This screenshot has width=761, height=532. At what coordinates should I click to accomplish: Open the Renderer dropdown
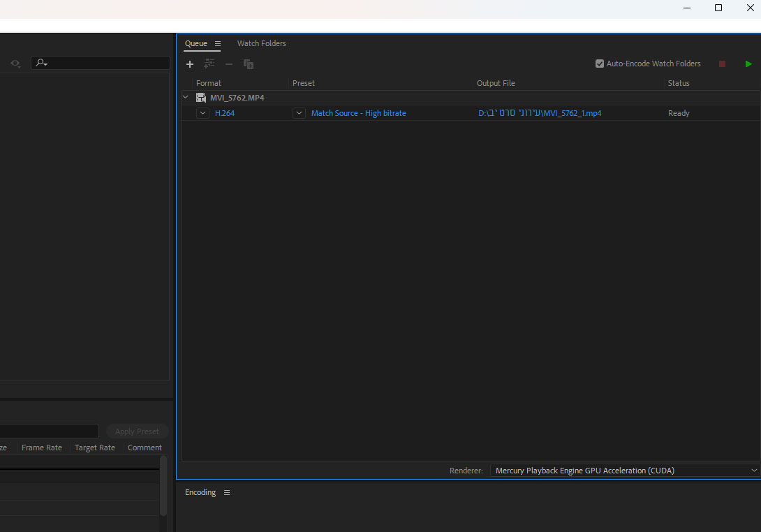click(624, 471)
